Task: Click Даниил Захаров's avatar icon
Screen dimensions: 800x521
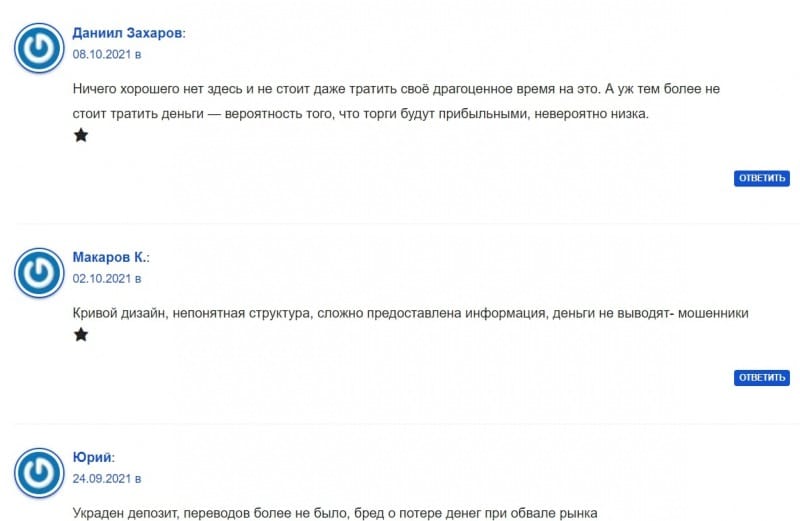Action: pos(39,48)
